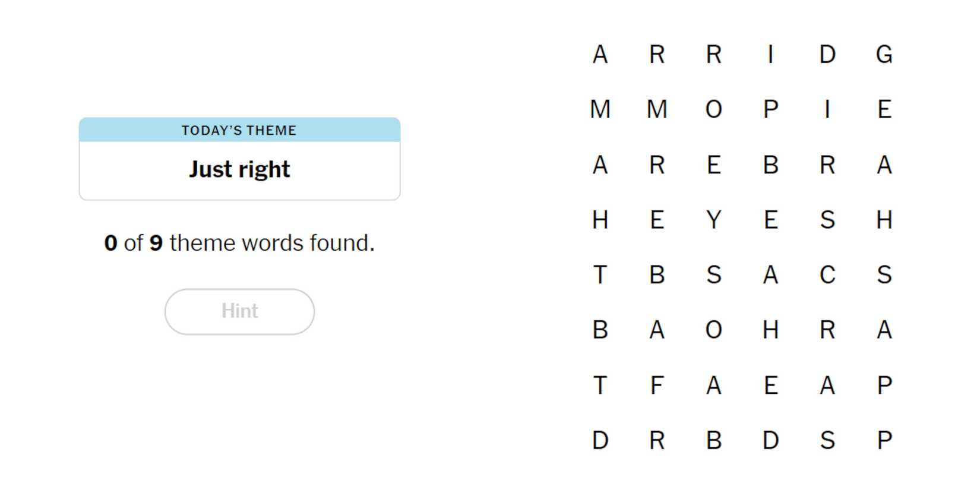Click the B in the third row

pos(770,165)
